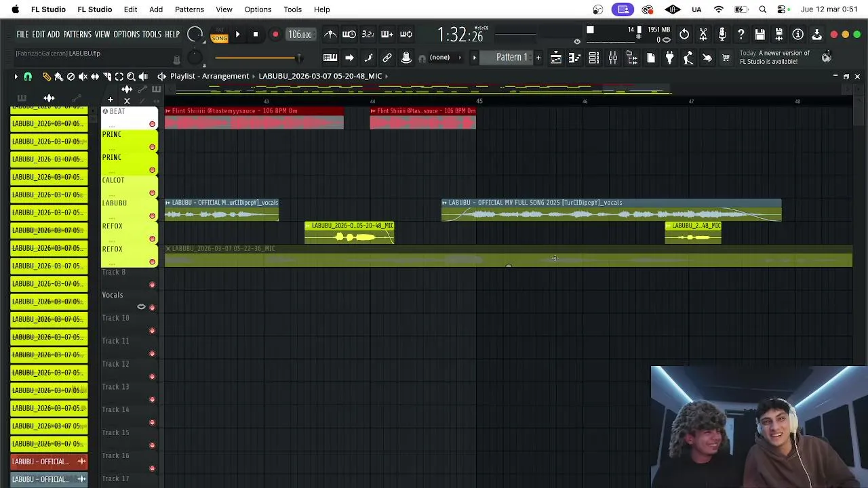The image size is (868, 488).
Task: Mute Track 12 in playlist
Action: [x=152, y=376]
